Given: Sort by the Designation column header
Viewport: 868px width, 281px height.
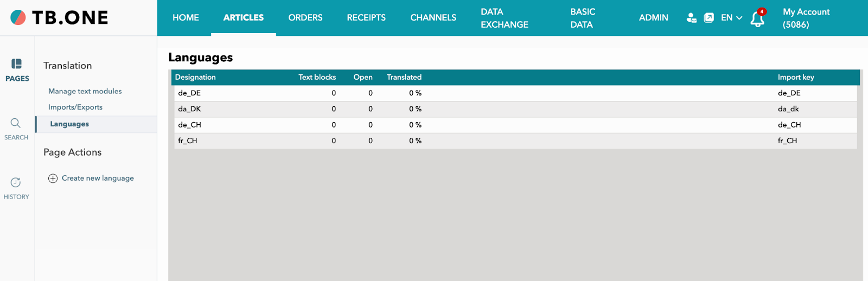Looking at the screenshot, I should click(x=195, y=77).
